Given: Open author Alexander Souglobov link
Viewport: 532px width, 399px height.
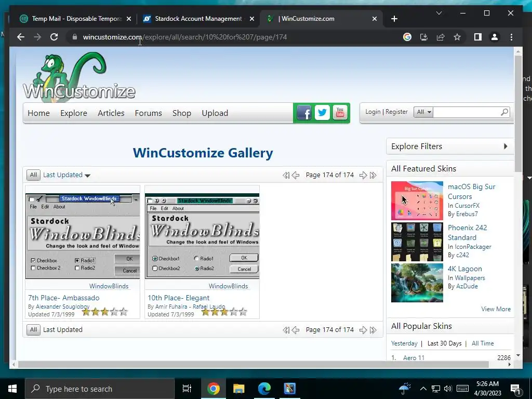Looking at the screenshot, I should coord(62,307).
